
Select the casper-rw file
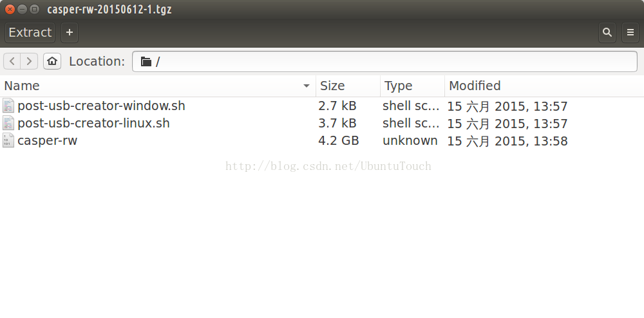tap(47, 140)
